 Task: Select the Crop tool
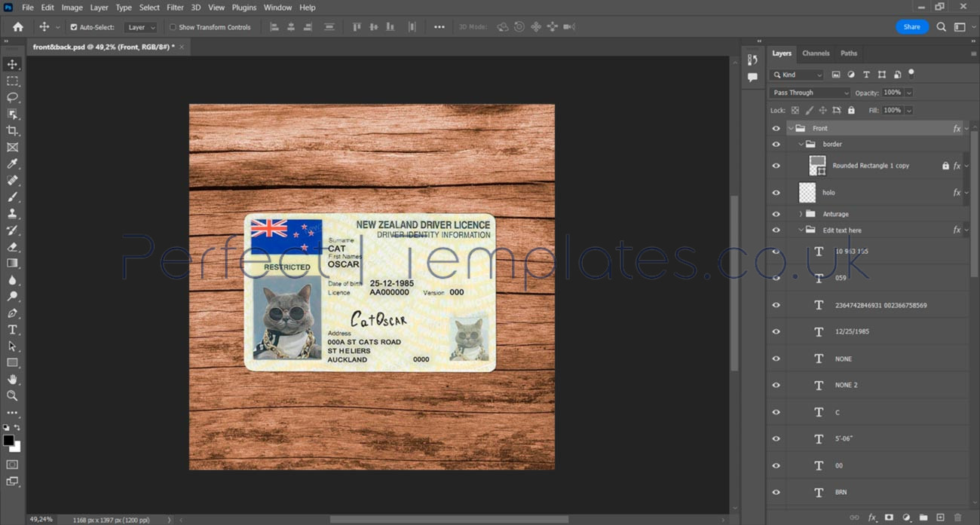coord(12,130)
